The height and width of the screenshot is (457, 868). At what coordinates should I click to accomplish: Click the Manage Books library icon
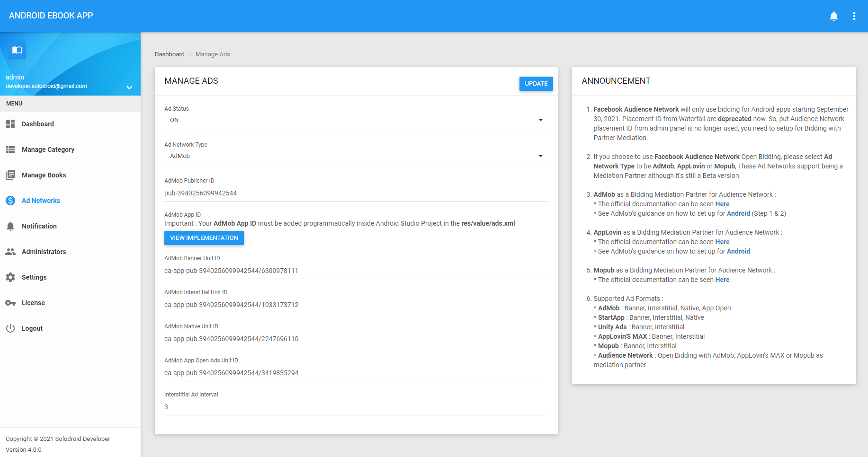[10, 175]
